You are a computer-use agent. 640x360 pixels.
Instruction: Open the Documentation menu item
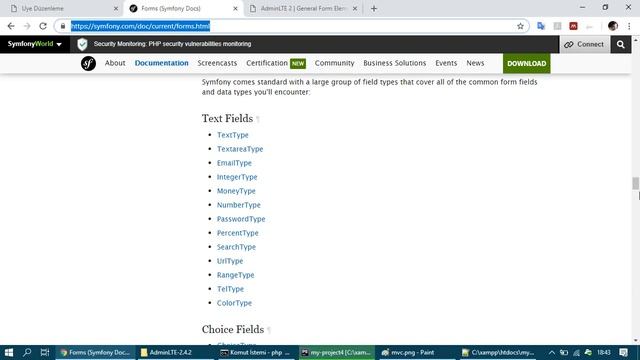[x=162, y=63]
